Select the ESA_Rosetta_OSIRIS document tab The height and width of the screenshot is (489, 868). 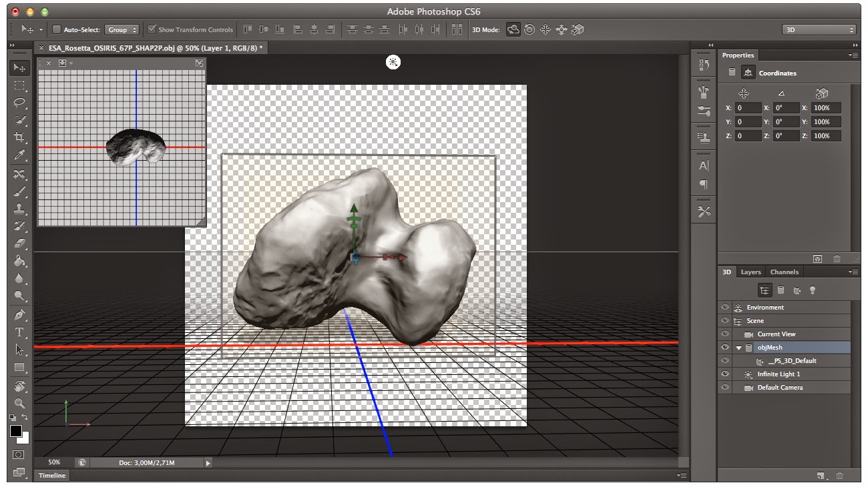tap(154, 48)
